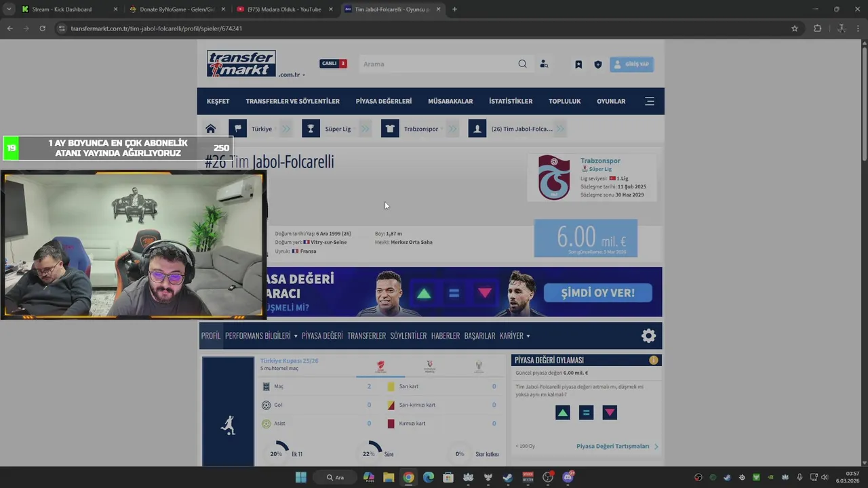Open the KEŞFET menu
868x488 pixels.
click(x=218, y=101)
